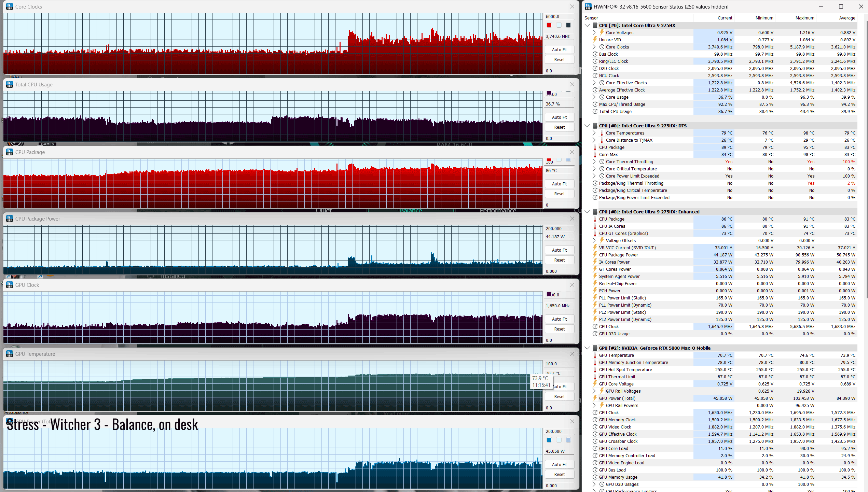This screenshot has height=492, width=868.
Task: Click the 6000.0 max value field in Core Clocks
Action: tap(559, 16)
